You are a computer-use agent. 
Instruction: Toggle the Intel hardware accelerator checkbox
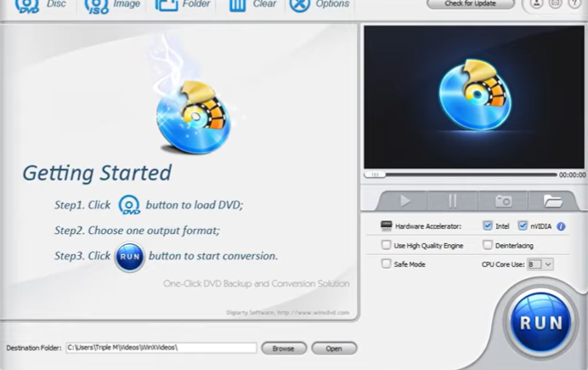pyautogui.click(x=487, y=225)
